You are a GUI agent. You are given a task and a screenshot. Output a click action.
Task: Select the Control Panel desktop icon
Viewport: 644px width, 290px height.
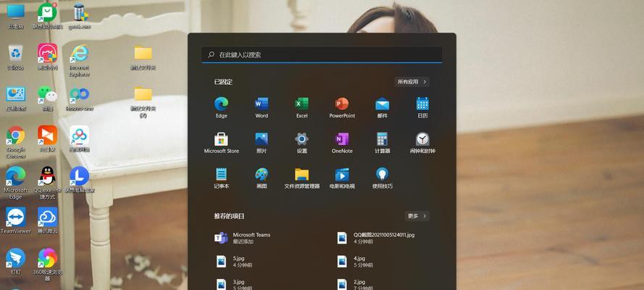click(16, 98)
